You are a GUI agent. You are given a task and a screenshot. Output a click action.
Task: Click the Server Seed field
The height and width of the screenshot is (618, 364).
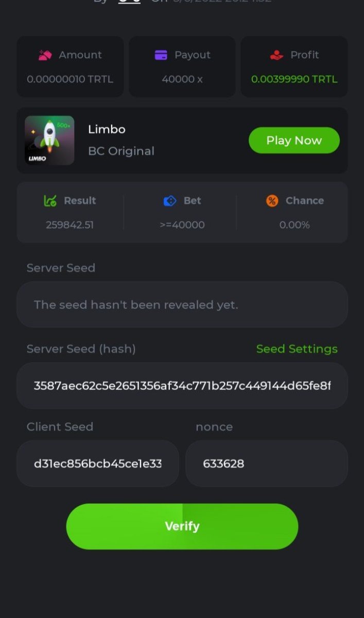click(182, 304)
